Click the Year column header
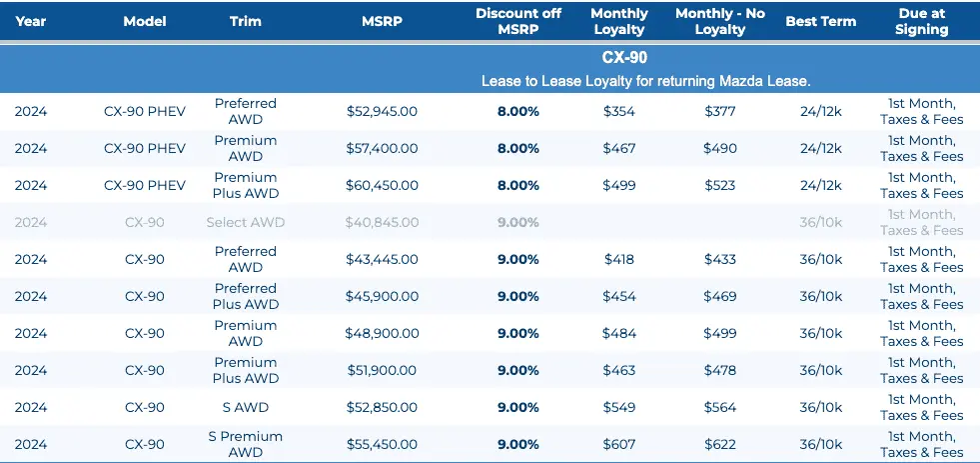The height and width of the screenshot is (463, 980). click(31, 21)
